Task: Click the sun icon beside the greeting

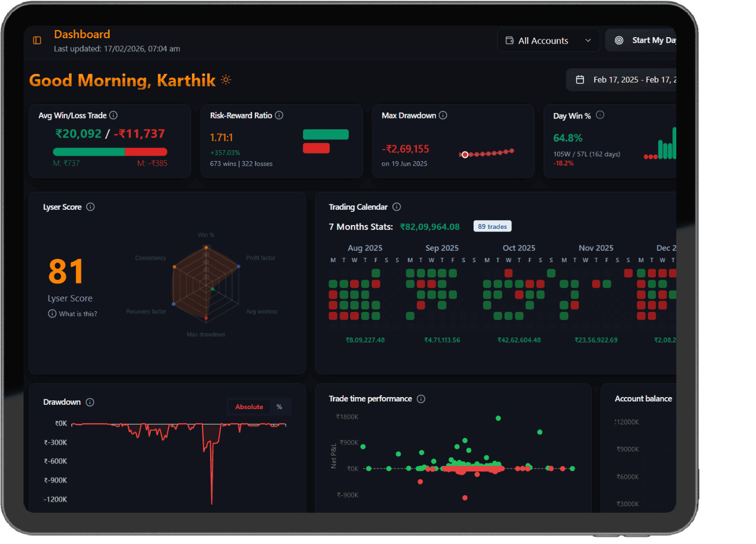Action: coord(226,80)
